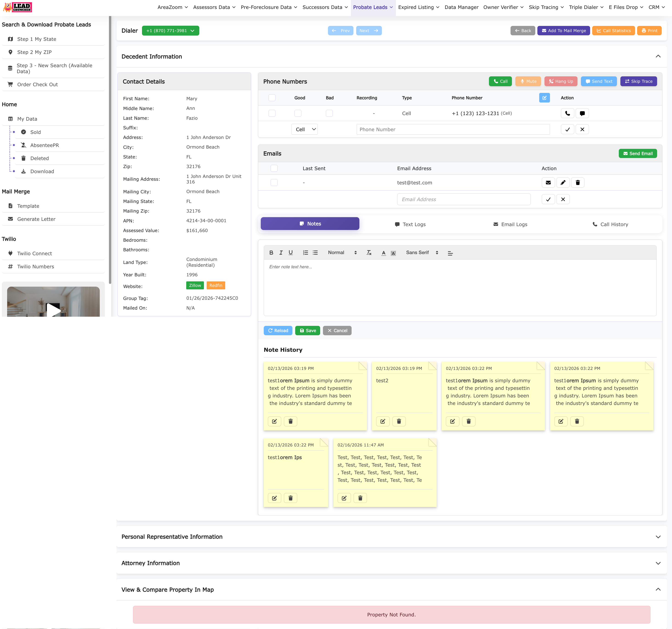Select the test@test.com email checkbox
The width and height of the screenshot is (672, 629).
point(274,183)
